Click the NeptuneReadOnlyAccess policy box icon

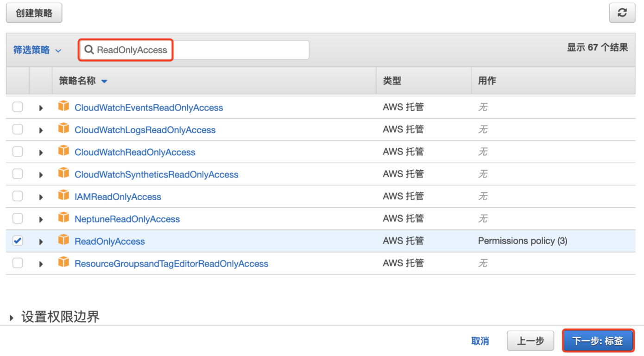(x=63, y=217)
